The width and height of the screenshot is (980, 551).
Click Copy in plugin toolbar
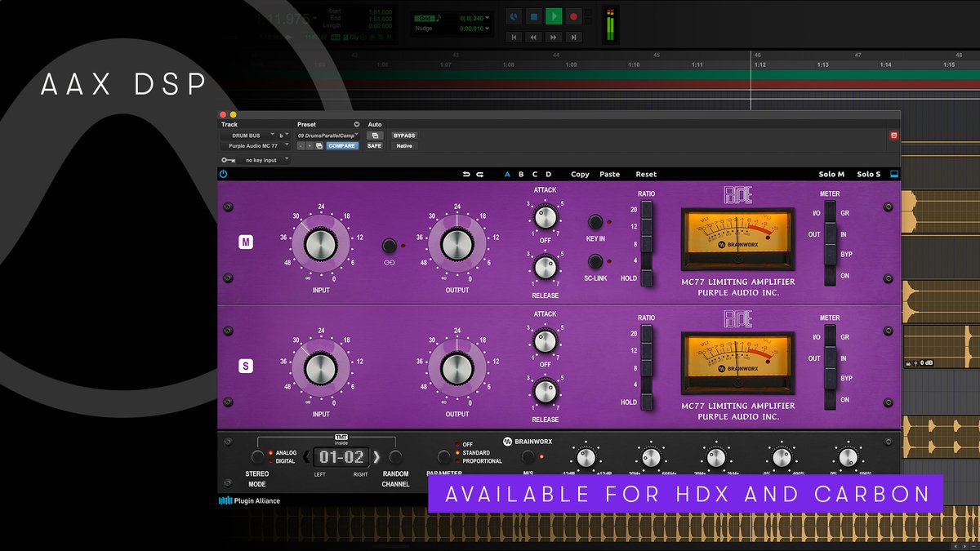click(x=580, y=174)
